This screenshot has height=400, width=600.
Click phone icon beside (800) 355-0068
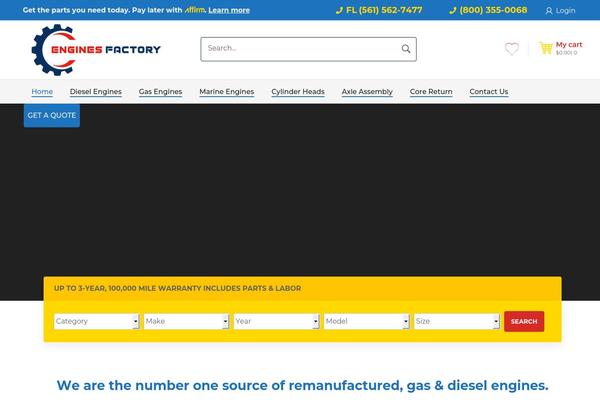point(452,11)
